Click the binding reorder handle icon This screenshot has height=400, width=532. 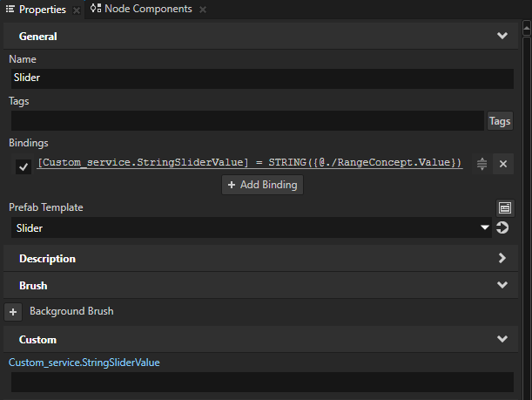tap(481, 164)
